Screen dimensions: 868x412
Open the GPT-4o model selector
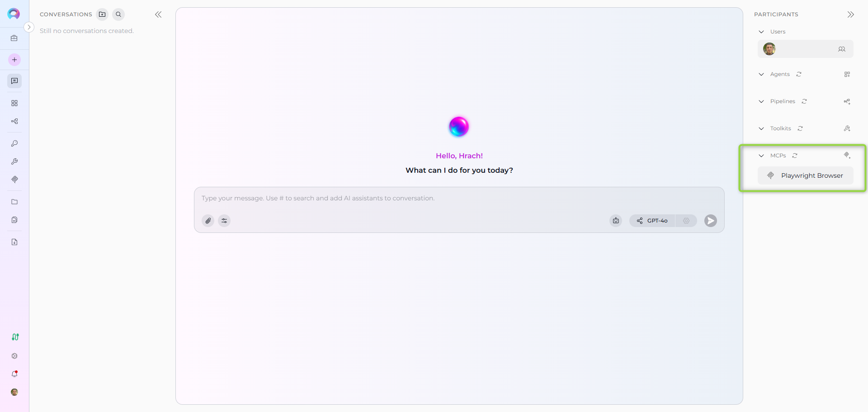click(652, 221)
